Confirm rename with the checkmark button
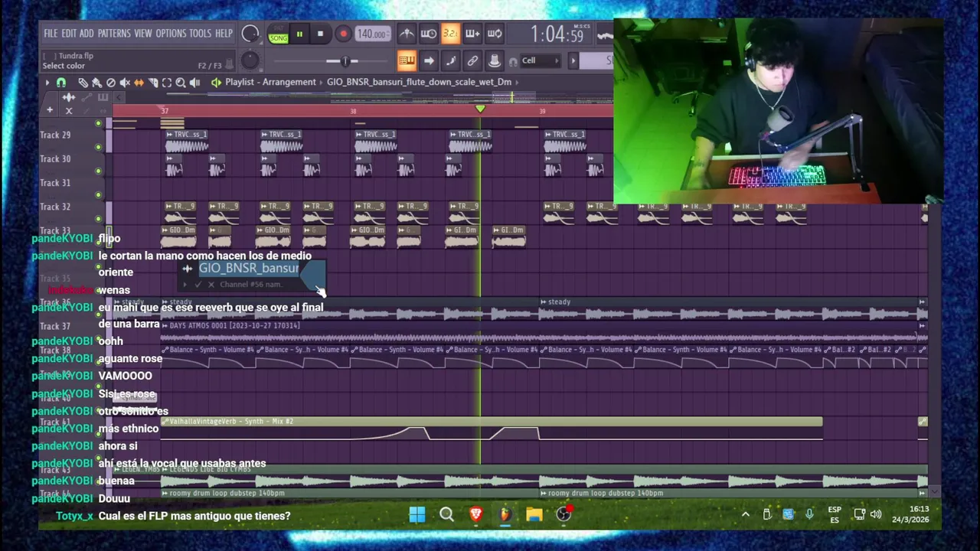 [x=198, y=285]
